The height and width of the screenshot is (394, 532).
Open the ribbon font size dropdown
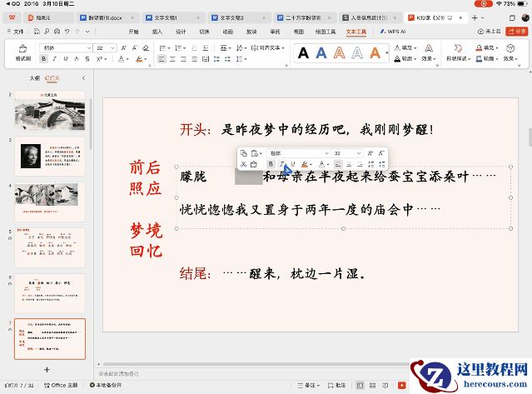pyautogui.click(x=113, y=48)
